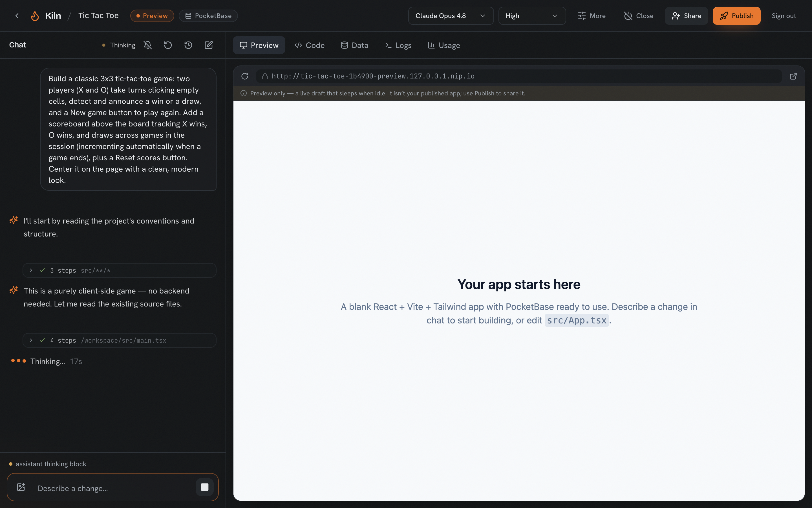812x508 pixels.
Task: Click the lock icon in the URL bar
Action: click(x=265, y=76)
